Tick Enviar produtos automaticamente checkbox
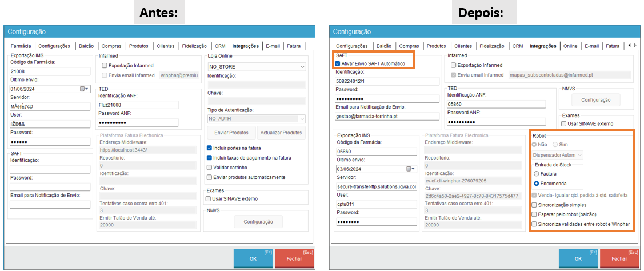 click(210, 177)
